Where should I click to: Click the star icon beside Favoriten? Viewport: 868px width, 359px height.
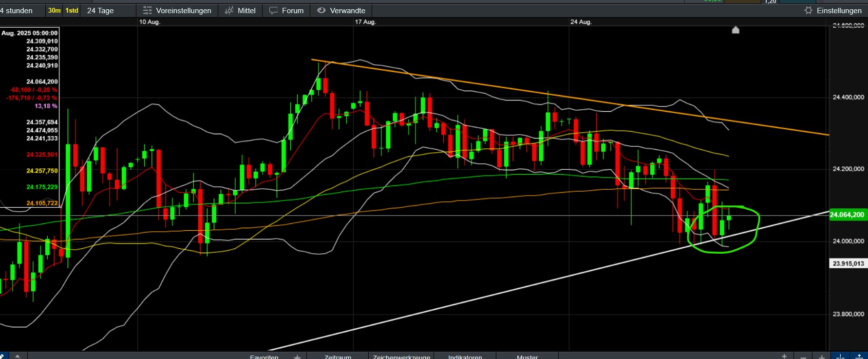(x=297, y=356)
